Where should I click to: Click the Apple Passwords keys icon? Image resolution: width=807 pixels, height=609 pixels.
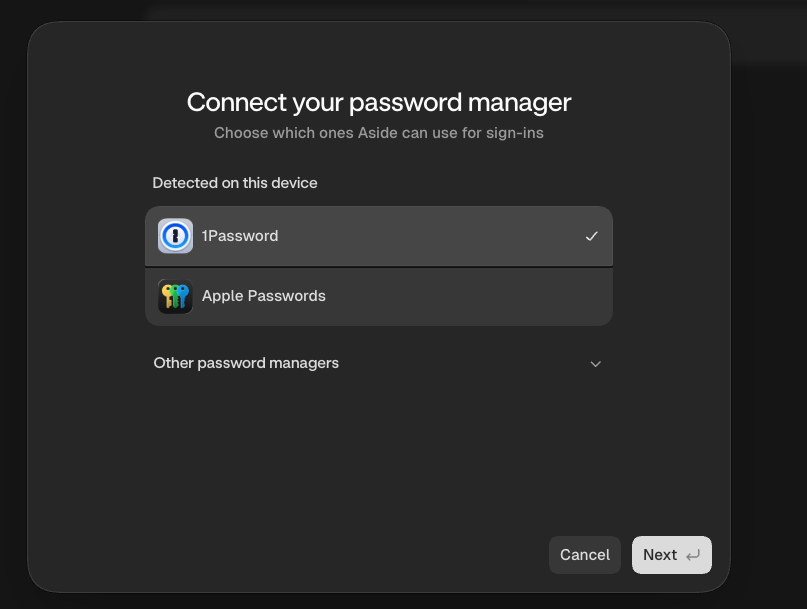click(x=176, y=296)
